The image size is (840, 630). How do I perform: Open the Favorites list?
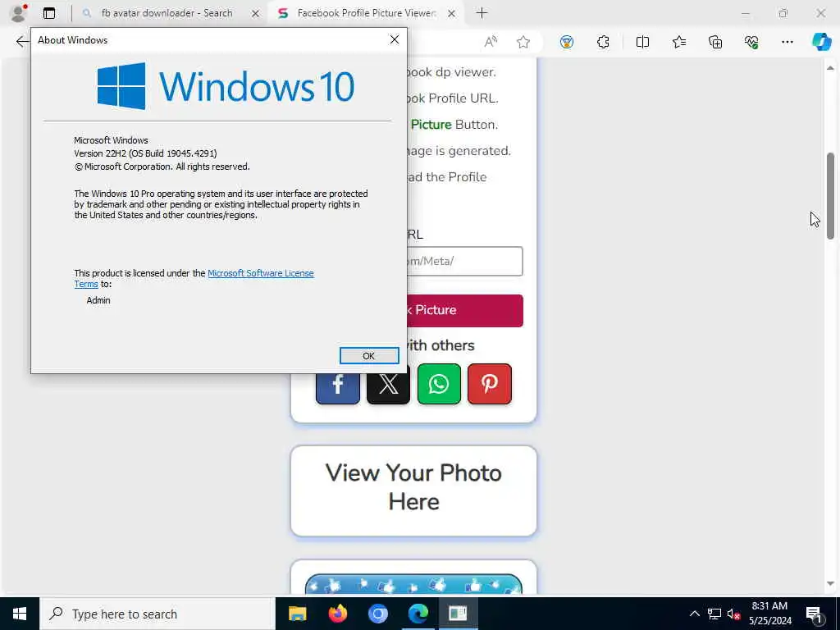[679, 42]
